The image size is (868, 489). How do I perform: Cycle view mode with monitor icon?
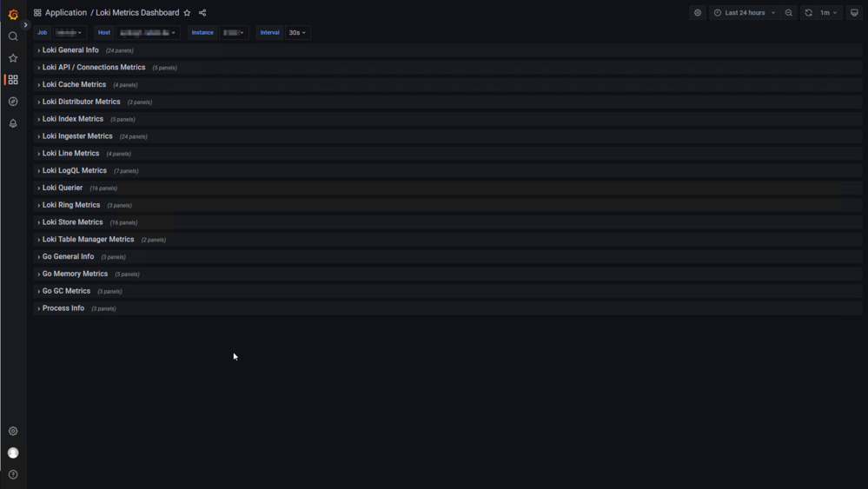pyautogui.click(x=854, y=13)
